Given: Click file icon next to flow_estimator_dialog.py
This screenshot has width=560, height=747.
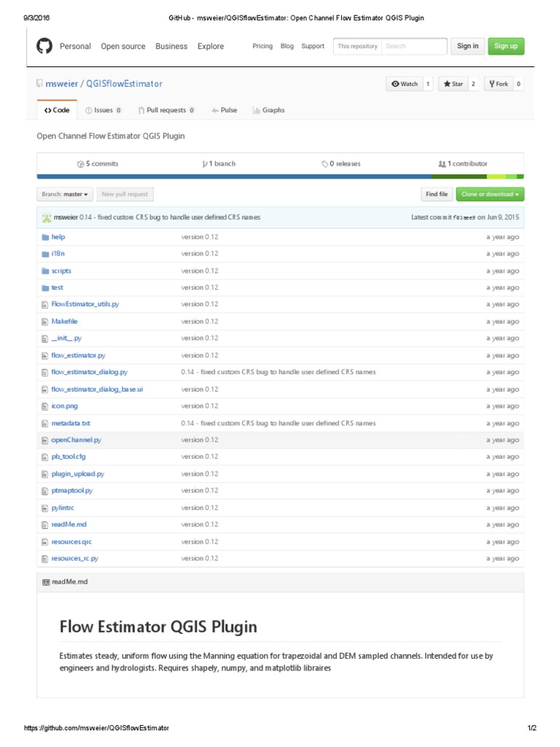Looking at the screenshot, I should tap(44, 372).
